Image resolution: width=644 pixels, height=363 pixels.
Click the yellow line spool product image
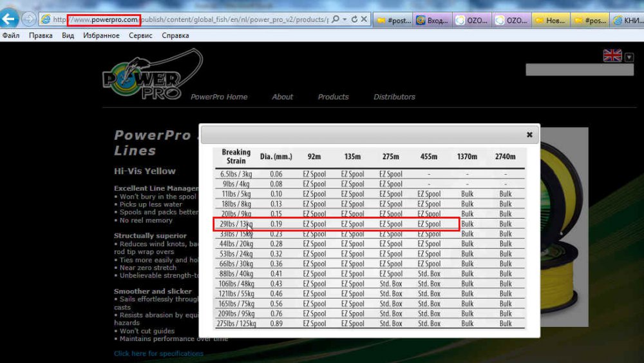click(564, 227)
